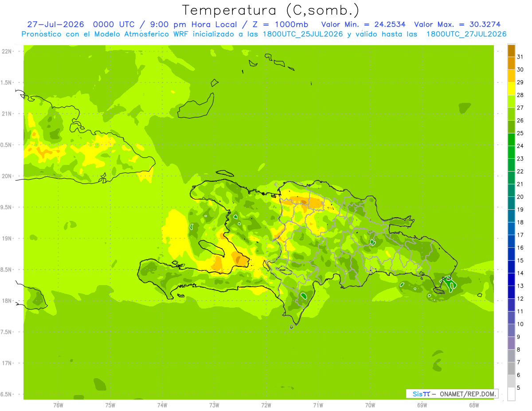
Task: Click legend color band between 29 and 30
Action: (511, 76)
